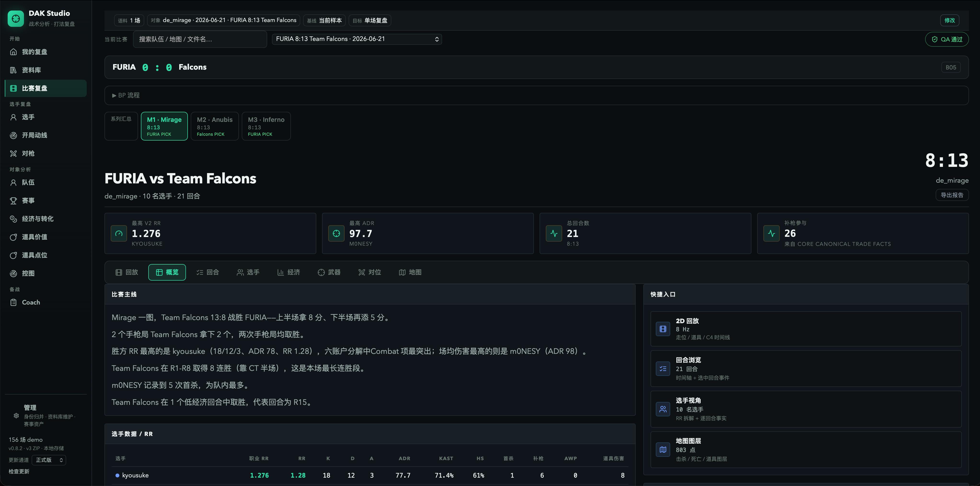Open the 更新通道 正式版 dropdown

point(49,460)
